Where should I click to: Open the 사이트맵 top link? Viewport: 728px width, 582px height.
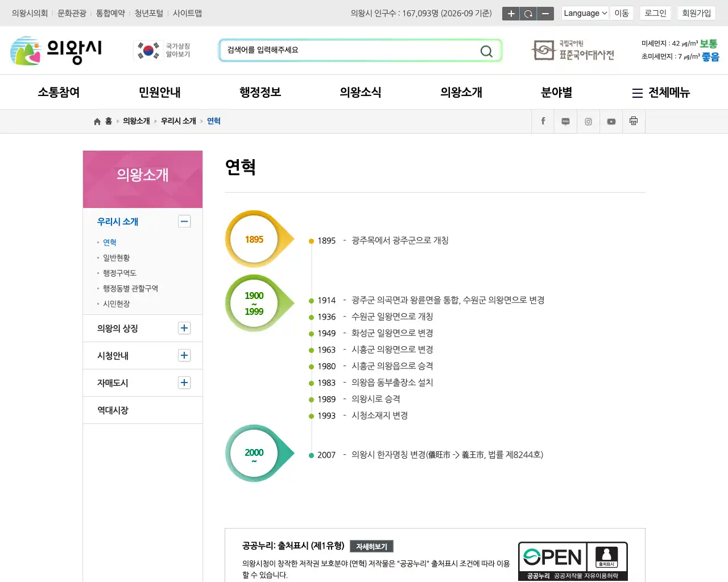(187, 13)
